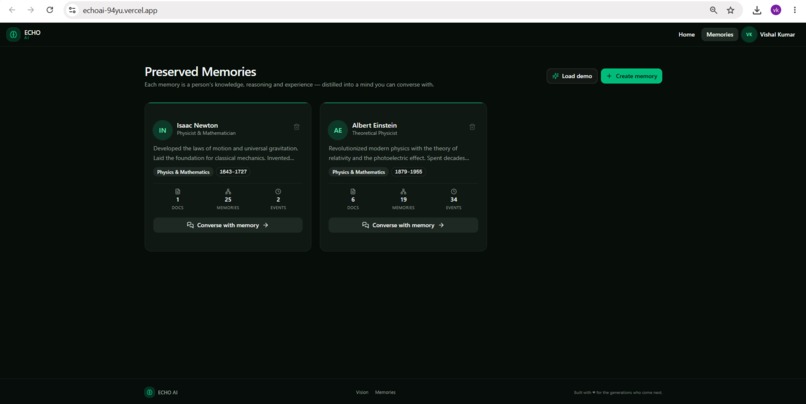The image size is (806, 404).
Task: Click the events clock icon on Newton card
Action: coord(278,191)
